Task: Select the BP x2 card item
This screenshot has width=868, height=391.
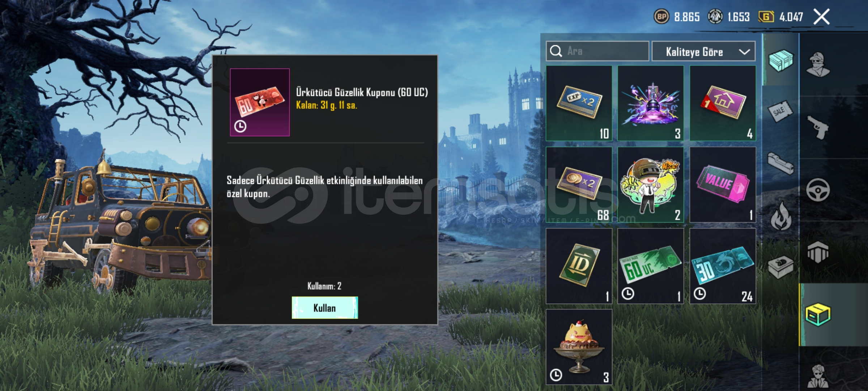Action: pyautogui.click(x=579, y=185)
